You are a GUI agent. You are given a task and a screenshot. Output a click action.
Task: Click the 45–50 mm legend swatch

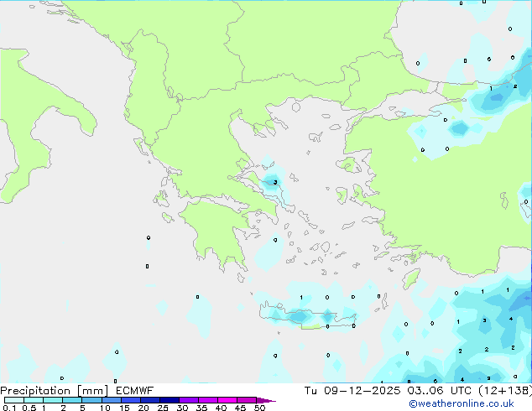[247, 400]
